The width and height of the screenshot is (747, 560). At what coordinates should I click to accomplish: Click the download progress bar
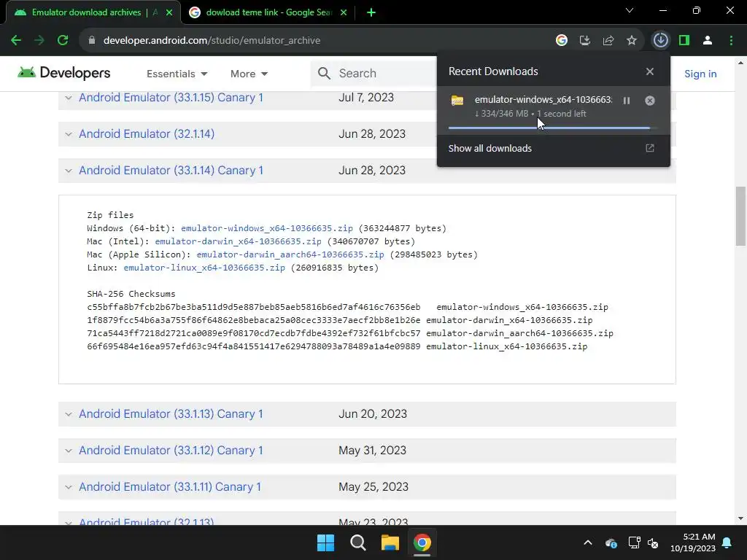[x=551, y=128]
